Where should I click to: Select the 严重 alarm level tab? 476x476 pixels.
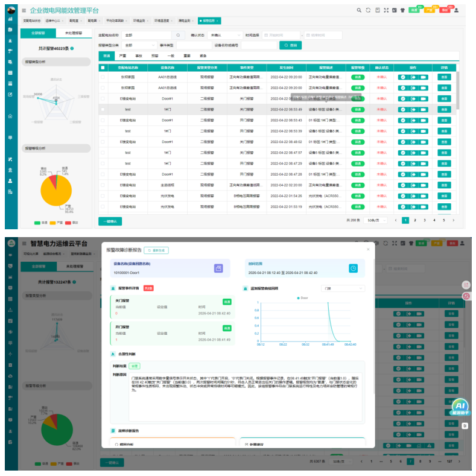tap(122, 56)
